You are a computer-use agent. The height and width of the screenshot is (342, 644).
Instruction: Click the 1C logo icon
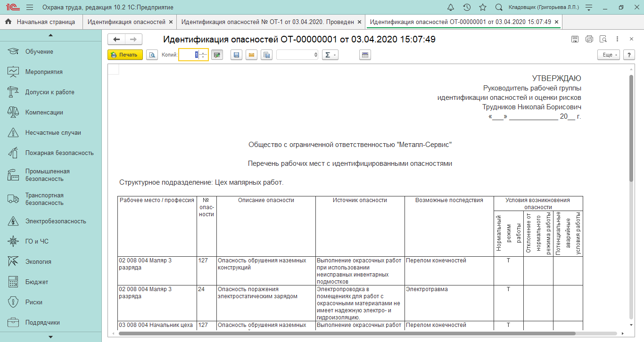pyautogui.click(x=12, y=8)
